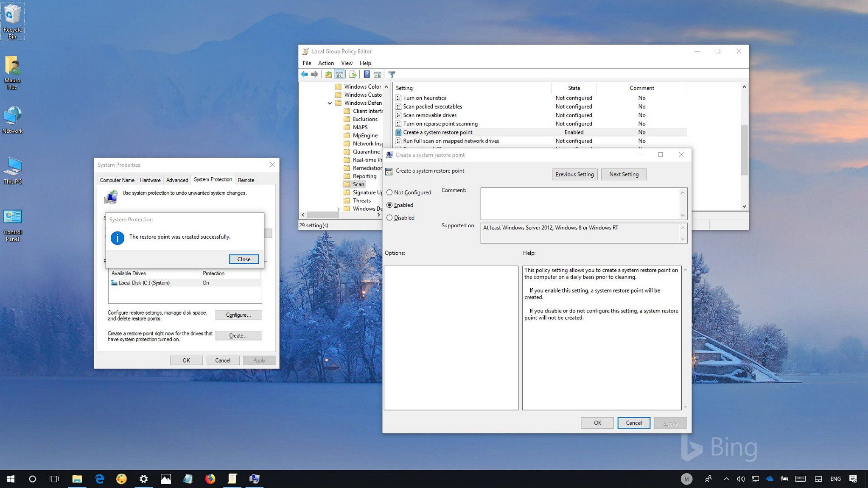The image size is (868, 488).
Task: Click the Forward arrow in Group Policy toolbar
Action: 314,74
